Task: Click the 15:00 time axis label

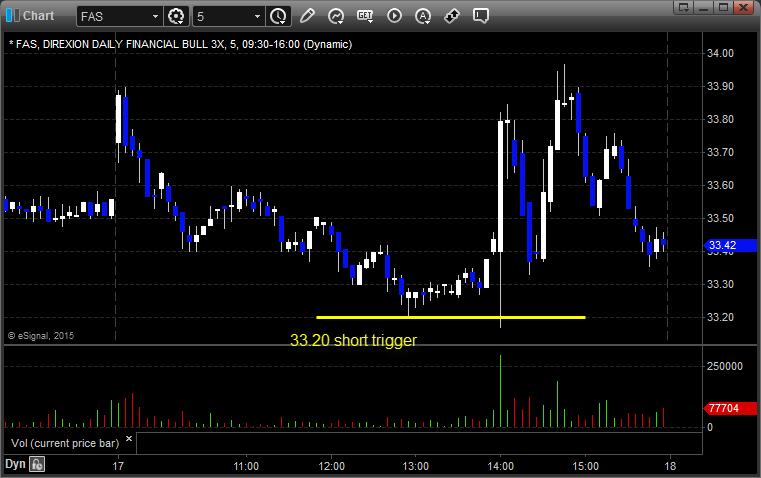Action: [585, 466]
